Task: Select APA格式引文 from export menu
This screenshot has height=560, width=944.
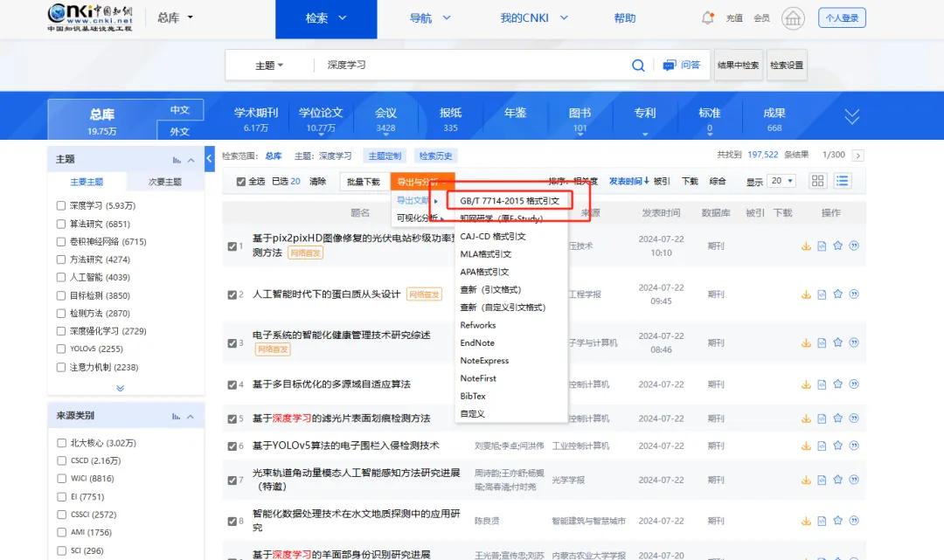Action: click(484, 272)
